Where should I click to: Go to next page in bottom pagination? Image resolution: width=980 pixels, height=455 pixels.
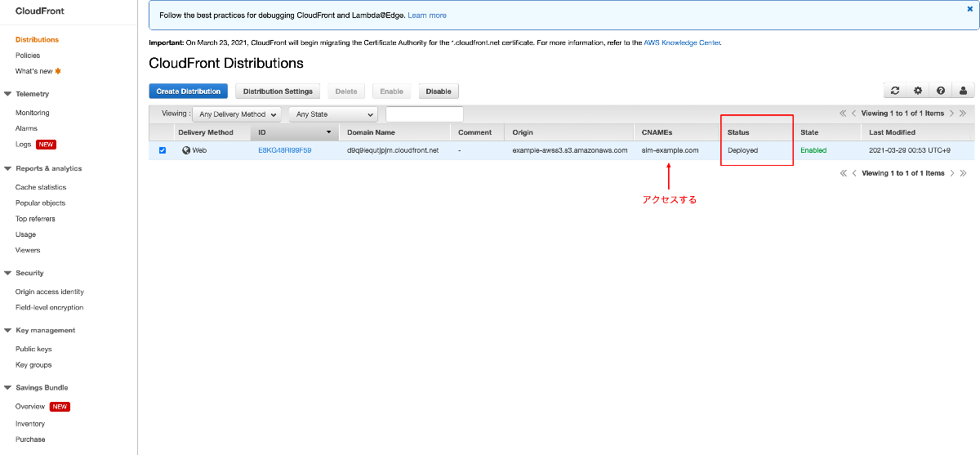coord(952,173)
